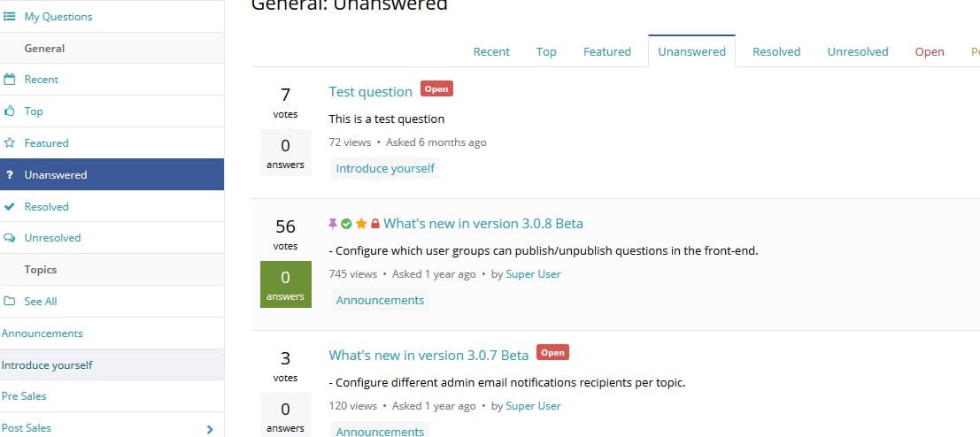Screen dimensions: 980x437
Task: Open What's new in version 3.0.7 Beta
Action: click(428, 356)
